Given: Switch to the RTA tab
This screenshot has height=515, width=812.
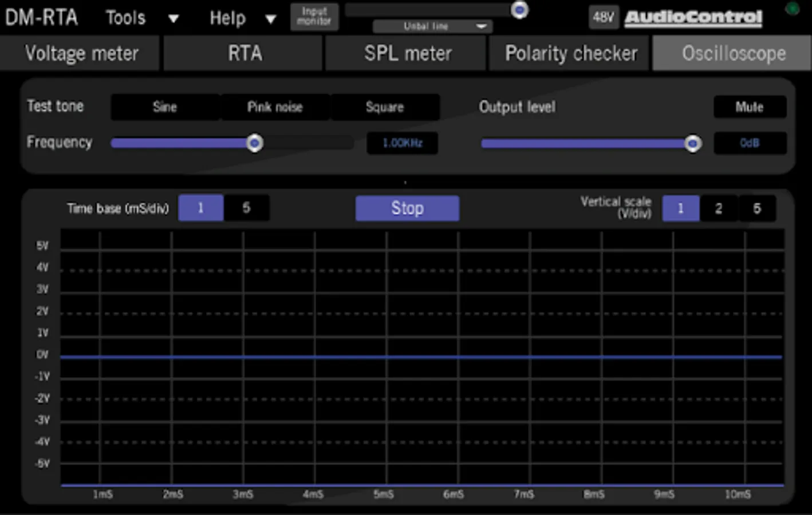Looking at the screenshot, I should tap(243, 53).
